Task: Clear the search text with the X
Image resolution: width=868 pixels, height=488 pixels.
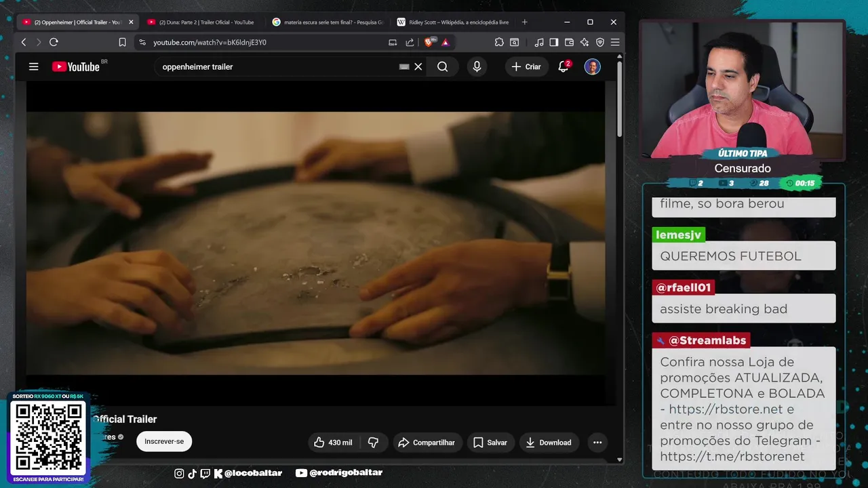Action: 418,66
